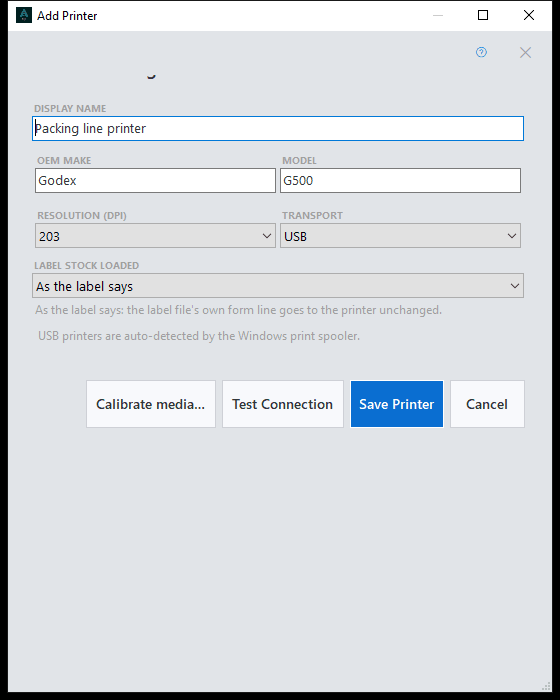Edit the OEM Make field containing Godex
The height and width of the screenshot is (700, 560).
click(x=155, y=180)
